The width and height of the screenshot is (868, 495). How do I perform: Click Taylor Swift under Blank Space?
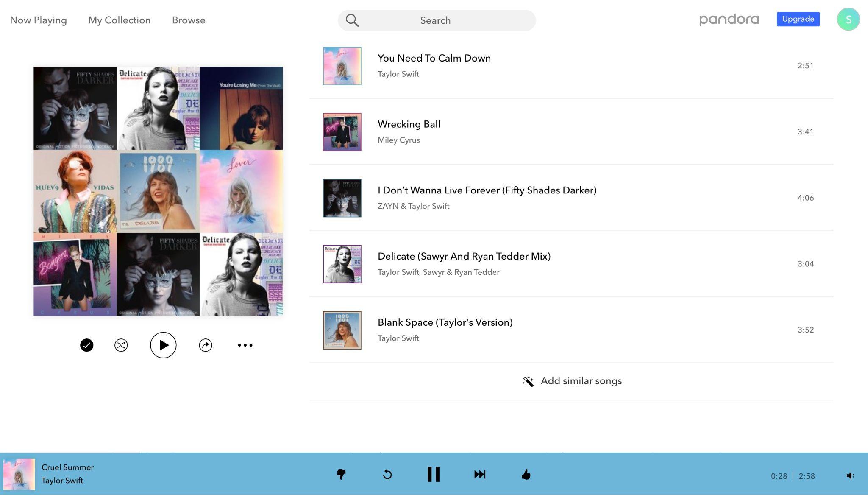pyautogui.click(x=398, y=338)
